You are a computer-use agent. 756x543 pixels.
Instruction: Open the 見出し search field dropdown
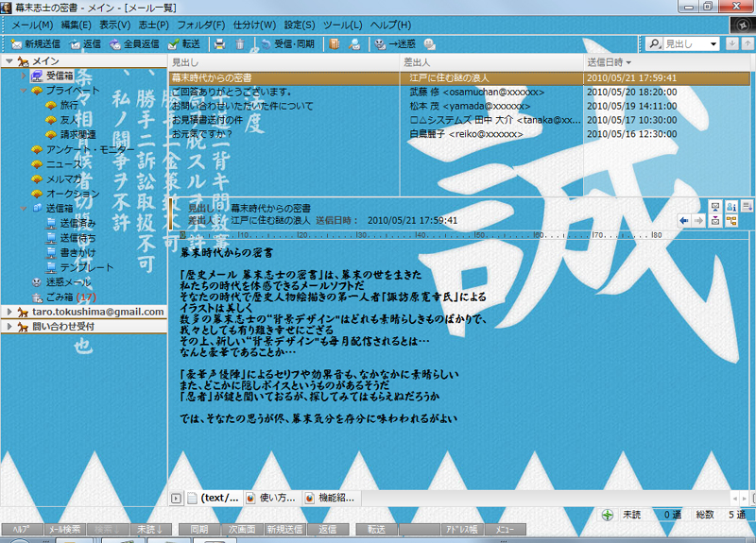click(713, 44)
